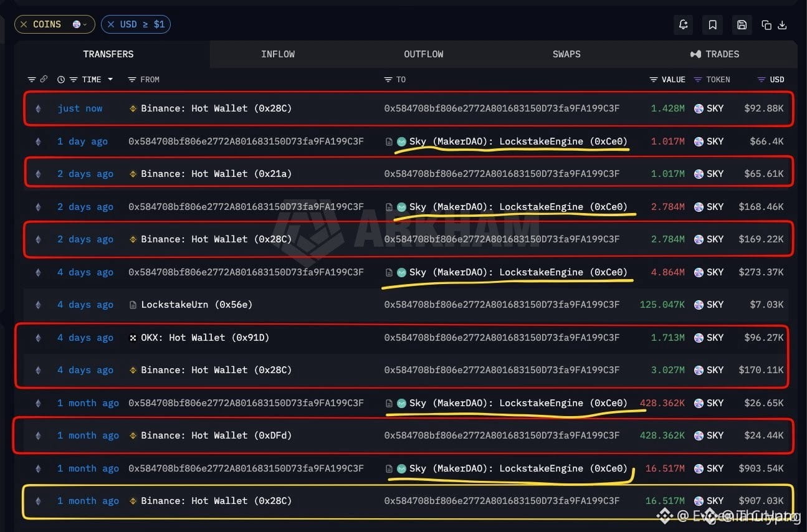Open Binance: Hot Wallet (0x28C) in the $92.88K row

216,108
